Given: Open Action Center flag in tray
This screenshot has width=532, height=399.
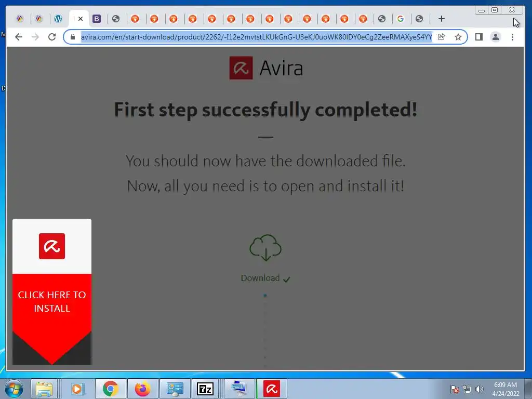Looking at the screenshot, I should tap(455, 389).
